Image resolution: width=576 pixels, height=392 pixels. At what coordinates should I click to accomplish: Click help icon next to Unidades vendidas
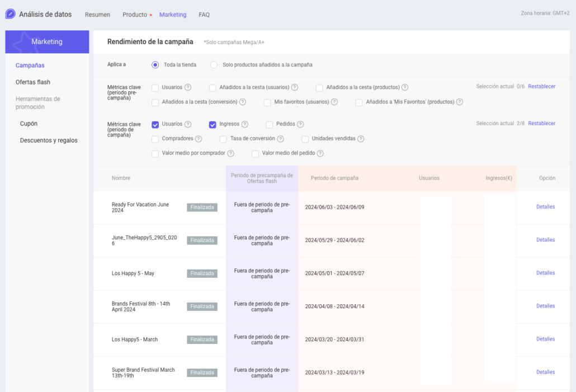point(361,139)
